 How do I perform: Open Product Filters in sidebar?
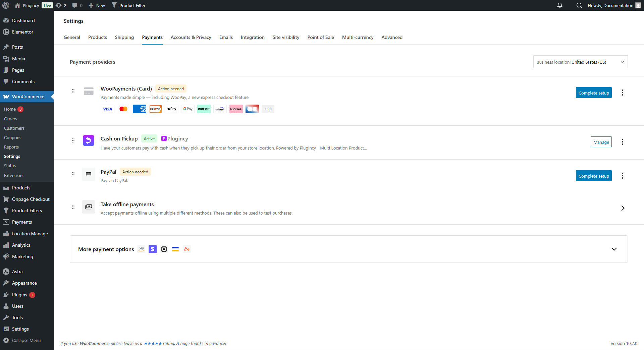27,211
